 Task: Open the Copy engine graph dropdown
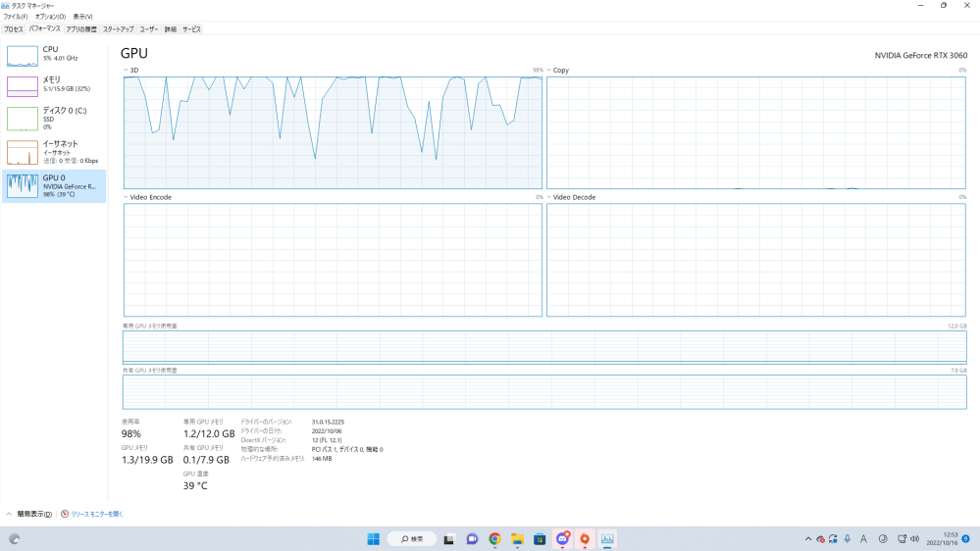tap(549, 71)
